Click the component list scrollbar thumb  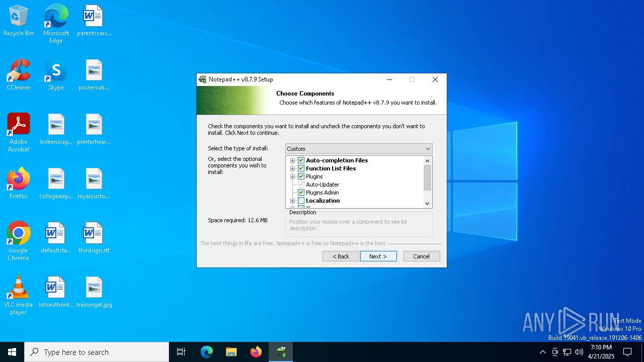(x=428, y=178)
